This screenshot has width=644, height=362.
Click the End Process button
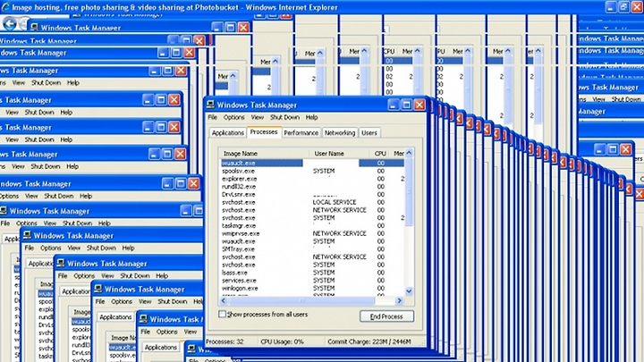click(x=386, y=316)
